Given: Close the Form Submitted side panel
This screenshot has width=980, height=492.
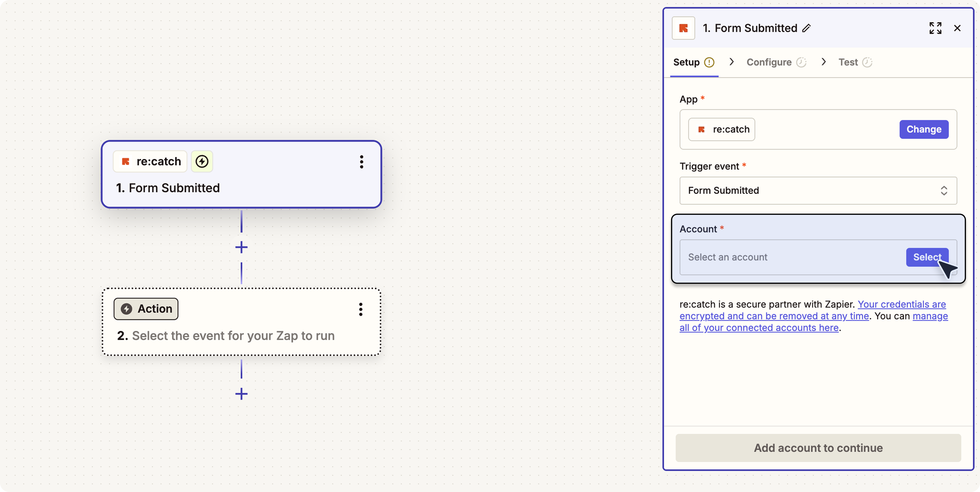Looking at the screenshot, I should [957, 28].
